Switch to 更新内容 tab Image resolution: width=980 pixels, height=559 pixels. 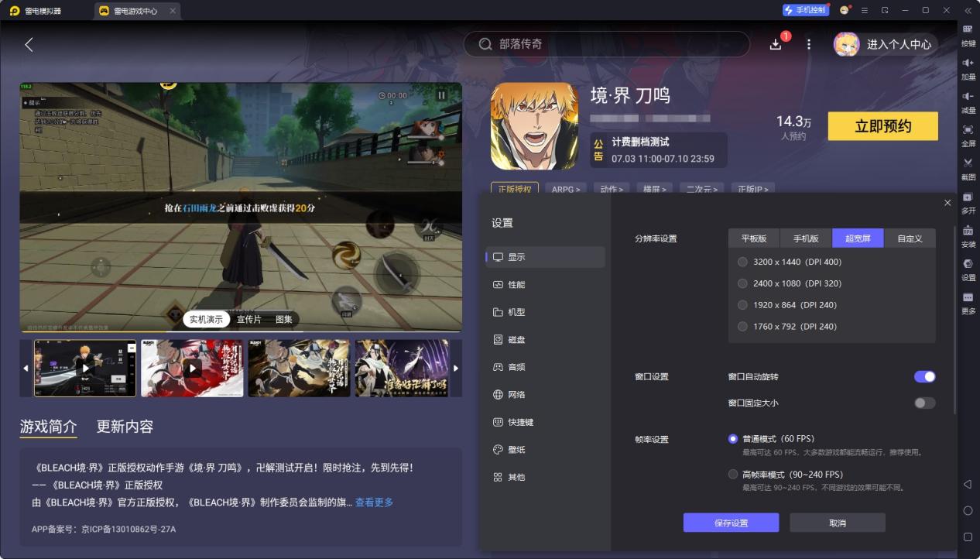[x=125, y=427]
